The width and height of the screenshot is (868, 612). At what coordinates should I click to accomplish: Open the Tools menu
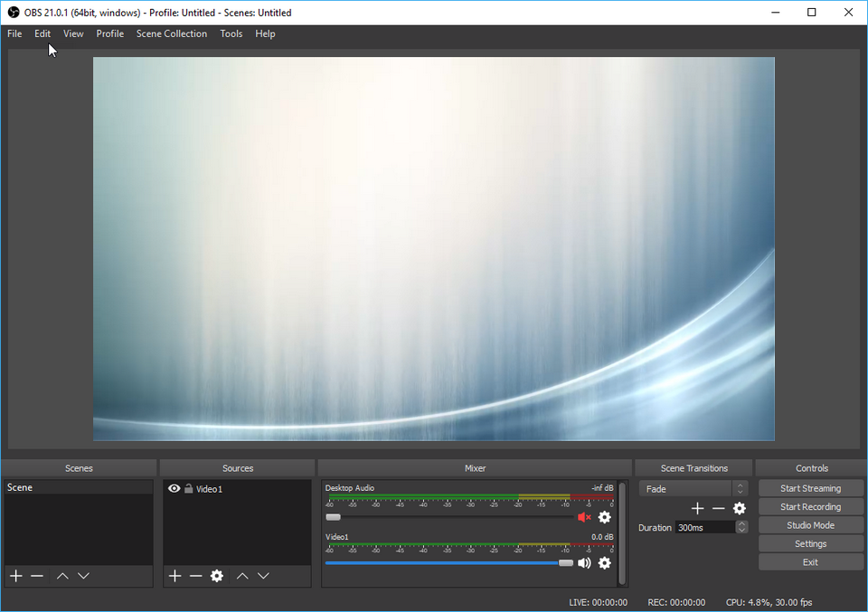pos(231,33)
